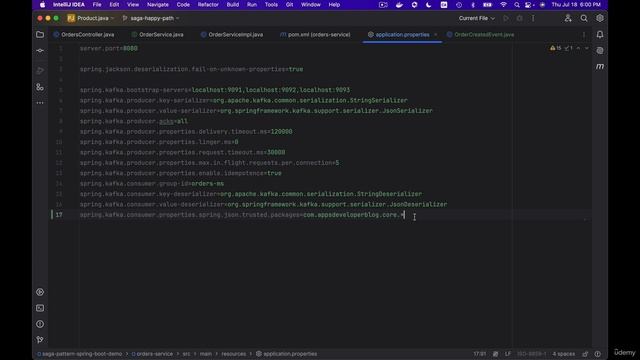Open the saga-happy-path branch dropdown
Image resolution: width=640 pixels, height=360 pixels.
151,18
